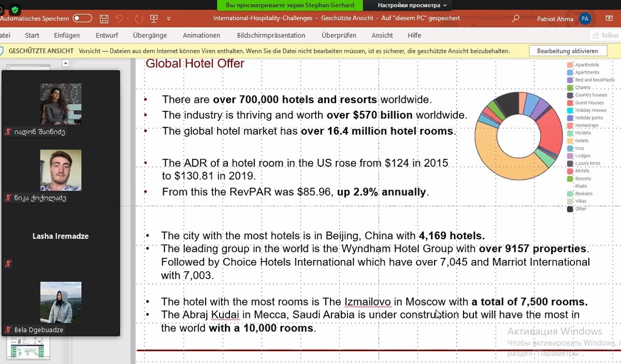
Task: Open the Einfügen ribbon tab
Action: [67, 35]
